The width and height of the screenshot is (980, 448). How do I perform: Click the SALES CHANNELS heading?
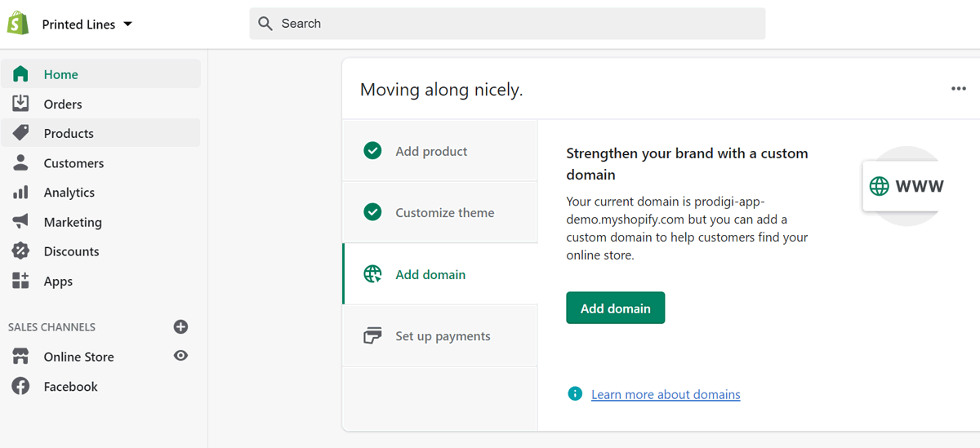[x=51, y=327]
